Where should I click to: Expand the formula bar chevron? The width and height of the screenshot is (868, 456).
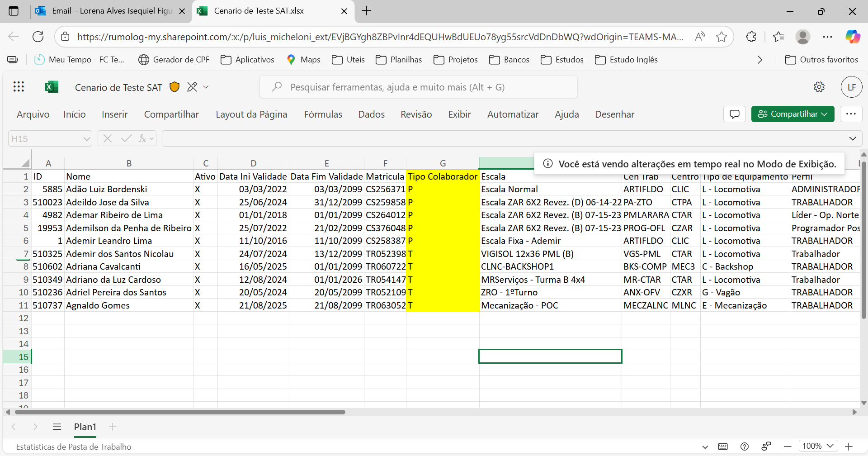(853, 138)
